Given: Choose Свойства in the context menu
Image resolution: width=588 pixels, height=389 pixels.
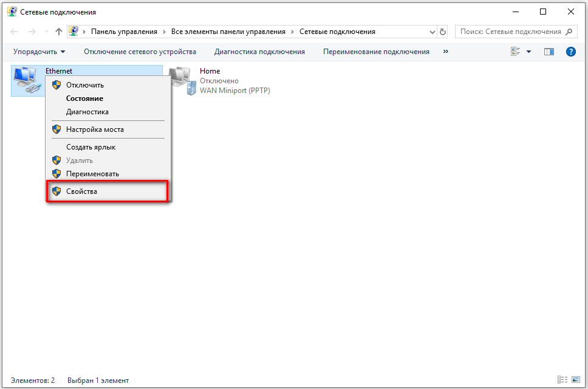Looking at the screenshot, I should pyautogui.click(x=81, y=191).
